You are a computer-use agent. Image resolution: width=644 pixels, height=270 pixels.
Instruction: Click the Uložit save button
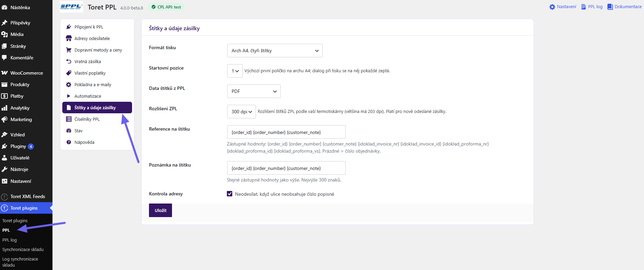160,210
